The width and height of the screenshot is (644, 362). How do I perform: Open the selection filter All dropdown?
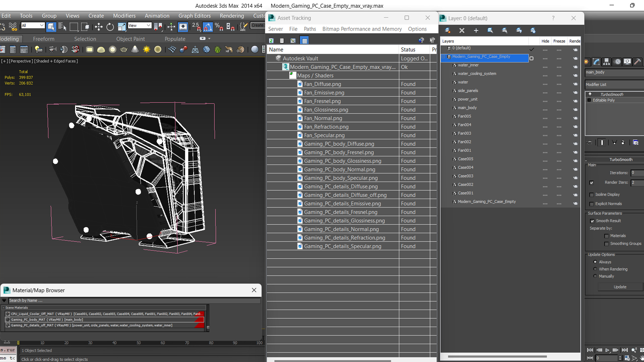point(33,25)
